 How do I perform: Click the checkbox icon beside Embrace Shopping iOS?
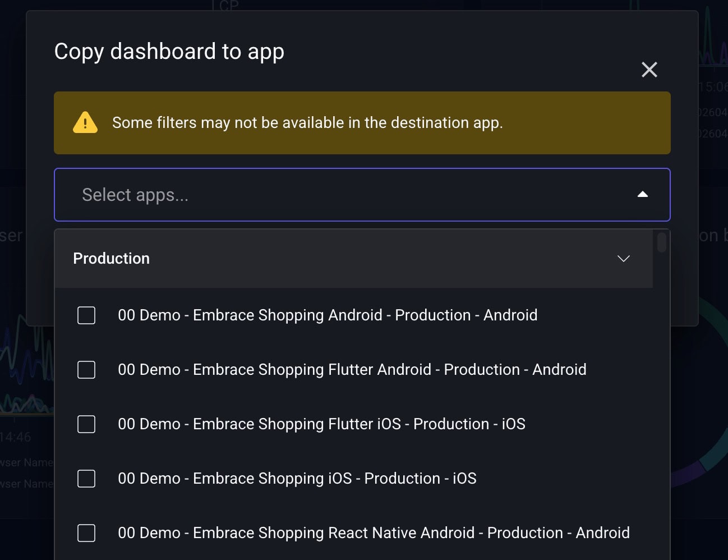pos(86,479)
